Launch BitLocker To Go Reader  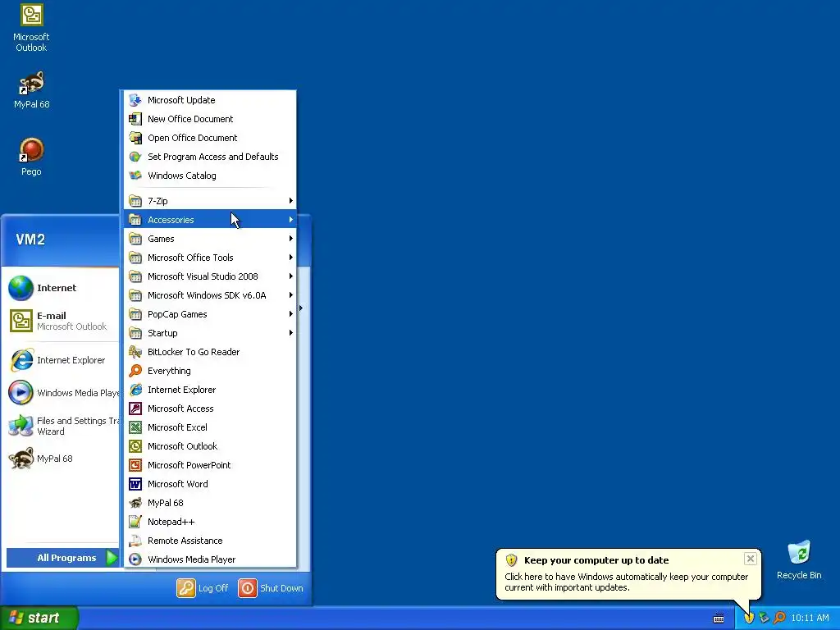209,352
